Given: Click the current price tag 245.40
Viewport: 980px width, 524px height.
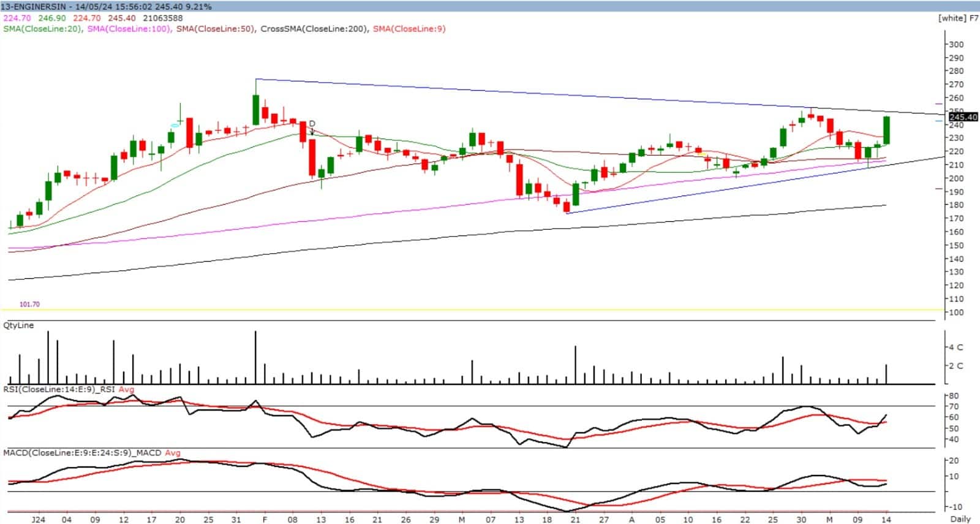Looking at the screenshot, I should click(963, 116).
